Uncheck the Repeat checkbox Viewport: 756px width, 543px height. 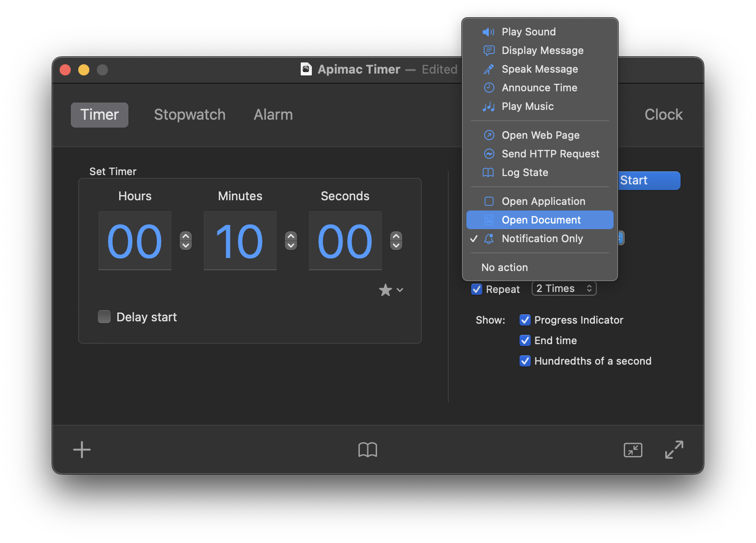477,289
